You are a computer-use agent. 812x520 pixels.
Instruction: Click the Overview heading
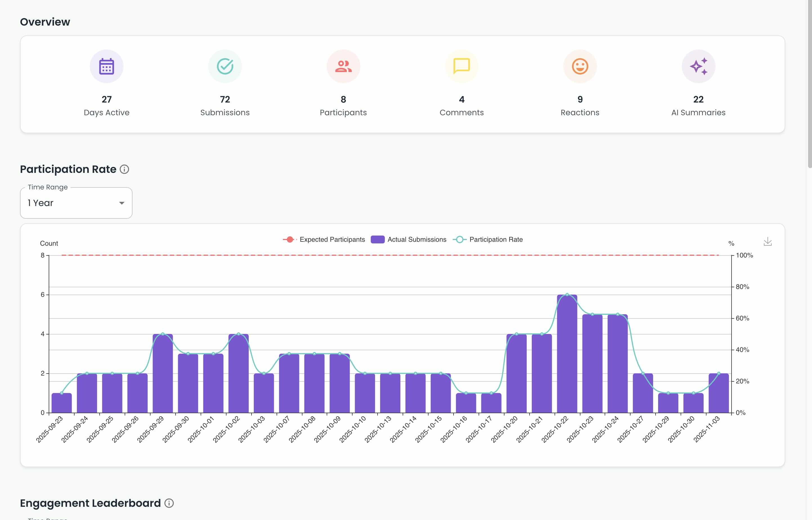(45, 21)
